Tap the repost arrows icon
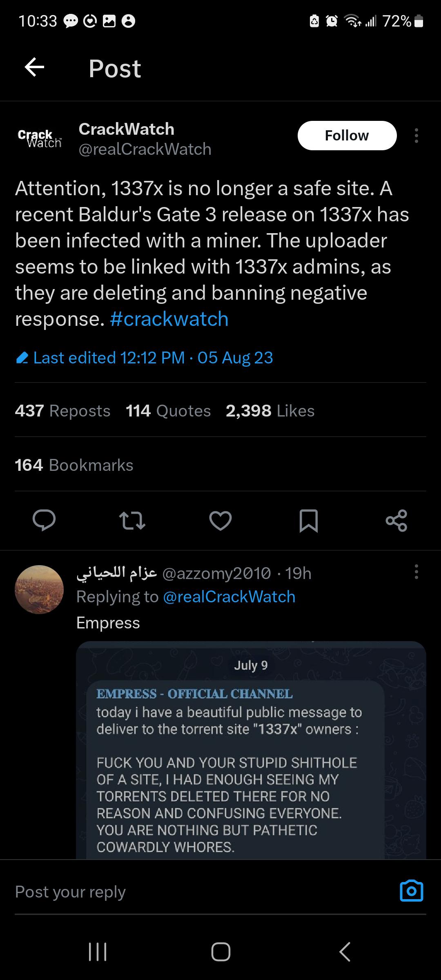 [x=132, y=521]
